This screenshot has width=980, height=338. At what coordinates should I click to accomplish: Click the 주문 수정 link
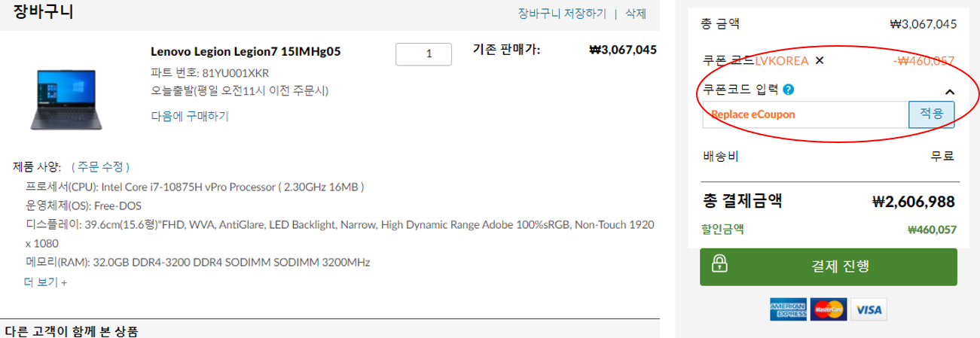point(101,166)
